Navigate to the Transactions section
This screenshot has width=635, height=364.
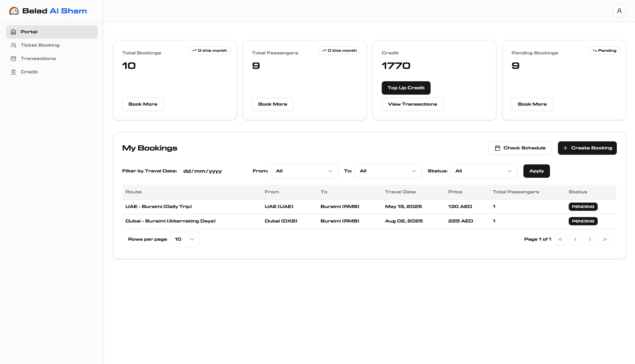(x=38, y=58)
